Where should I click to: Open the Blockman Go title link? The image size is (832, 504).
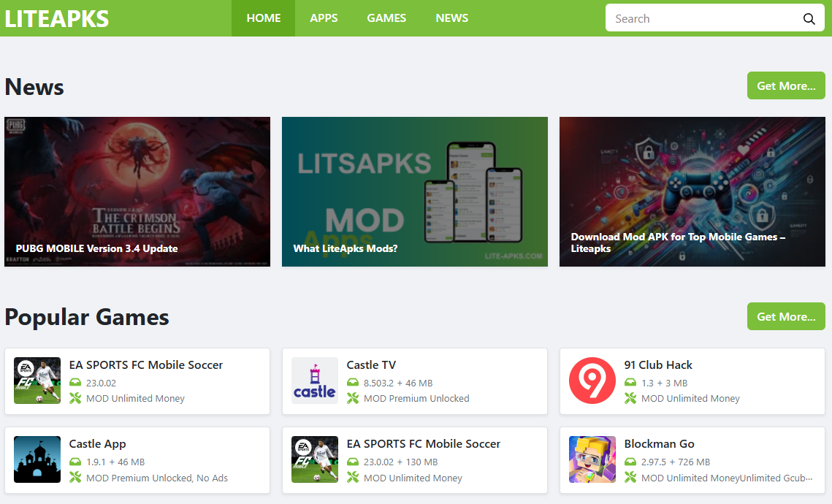tap(659, 444)
